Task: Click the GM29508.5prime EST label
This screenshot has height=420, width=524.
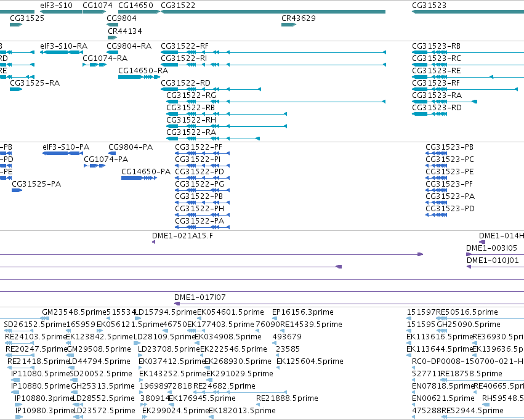Action: 99,349
